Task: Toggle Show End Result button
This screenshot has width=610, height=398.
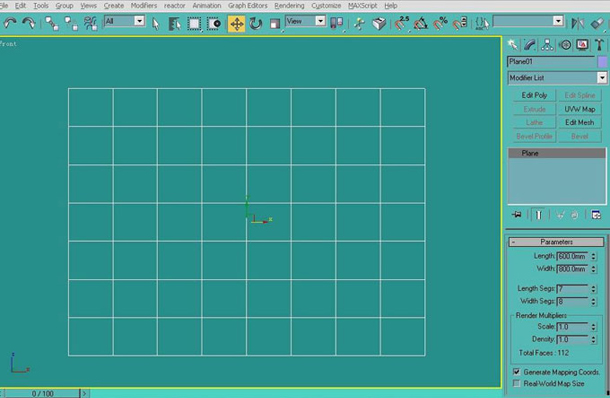Action: click(x=538, y=215)
